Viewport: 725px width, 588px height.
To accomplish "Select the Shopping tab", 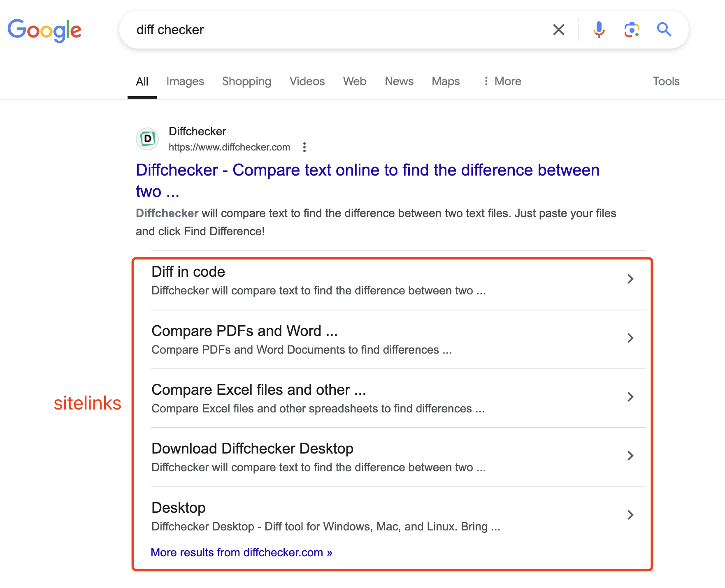I will 247,81.
